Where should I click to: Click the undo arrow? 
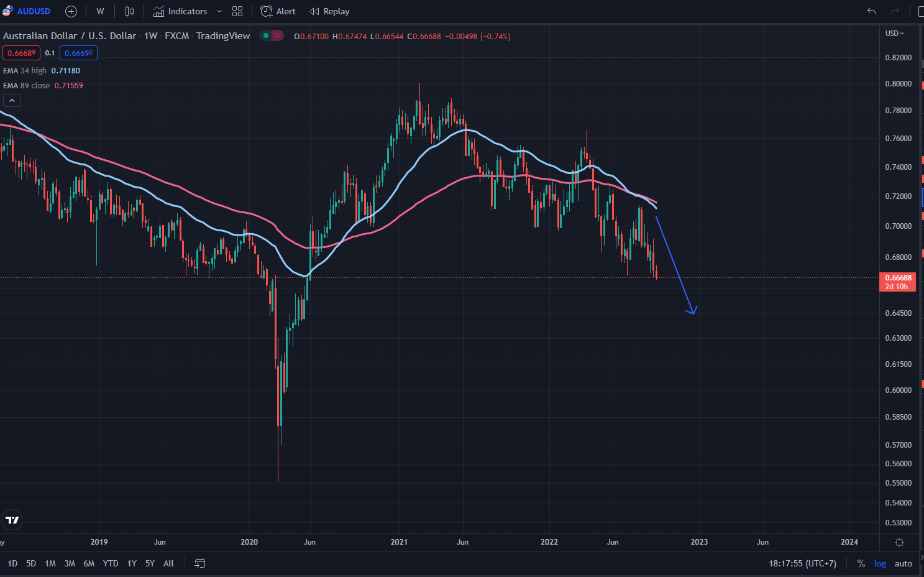pyautogui.click(x=871, y=11)
